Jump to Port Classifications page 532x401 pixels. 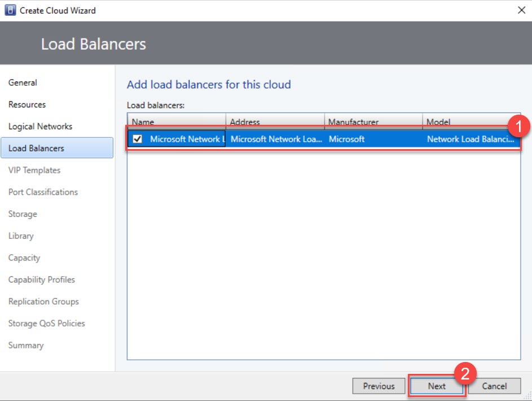coord(43,192)
